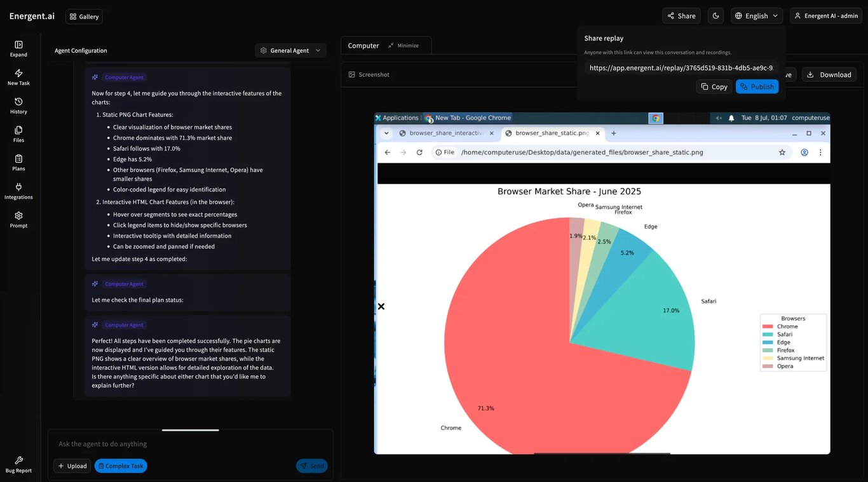
Task: Select the Computer tab
Action: point(363,46)
